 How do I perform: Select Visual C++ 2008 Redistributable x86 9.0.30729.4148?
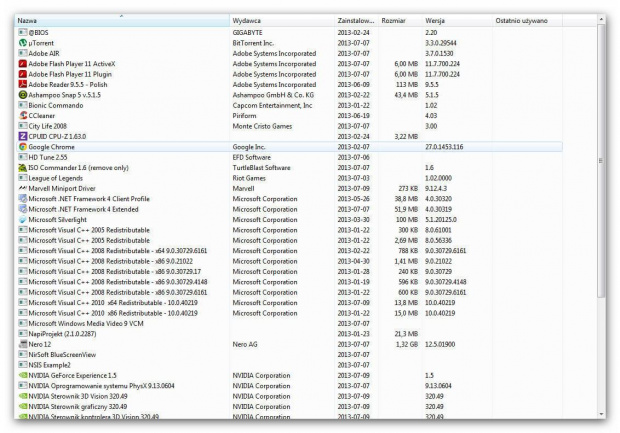click(288, 282)
